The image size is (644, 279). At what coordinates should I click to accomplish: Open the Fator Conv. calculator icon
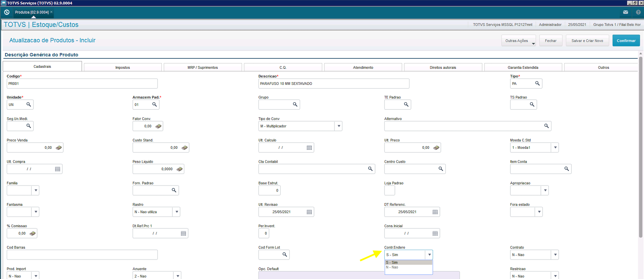[x=158, y=126]
